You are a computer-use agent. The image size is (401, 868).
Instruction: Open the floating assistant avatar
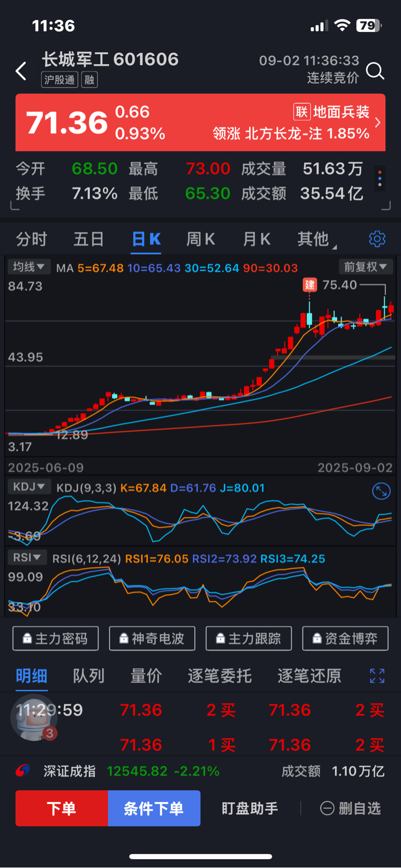34,718
